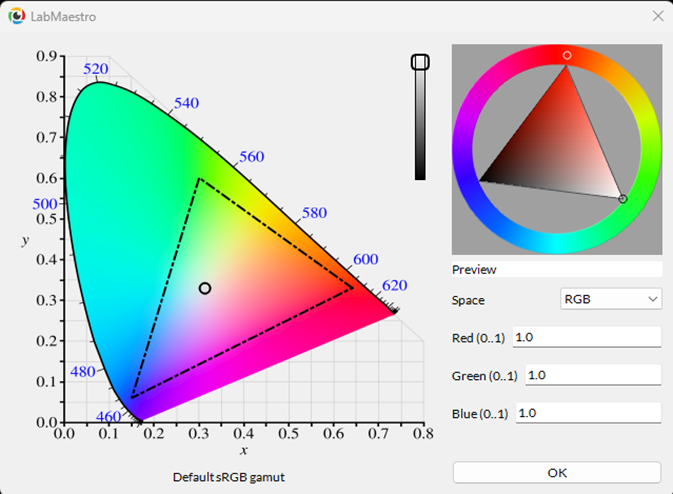Focus the Blue (0..1) input field

587,413
